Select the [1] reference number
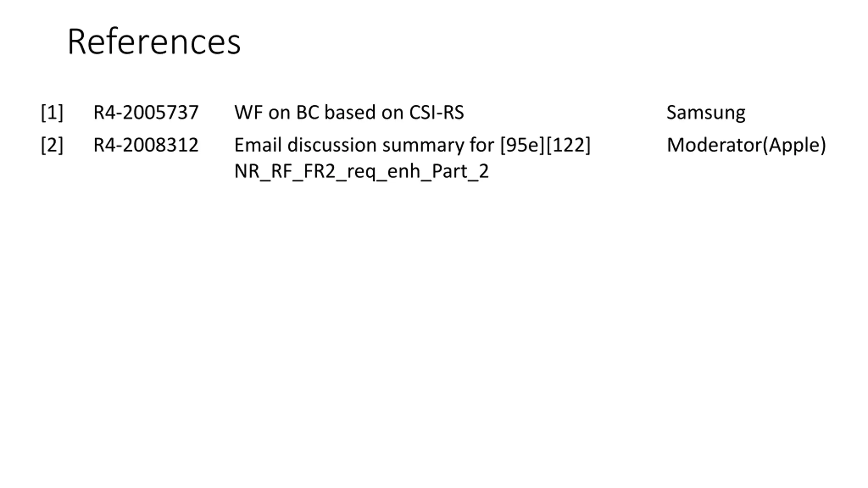This screenshot has width=868, height=488. (x=52, y=112)
